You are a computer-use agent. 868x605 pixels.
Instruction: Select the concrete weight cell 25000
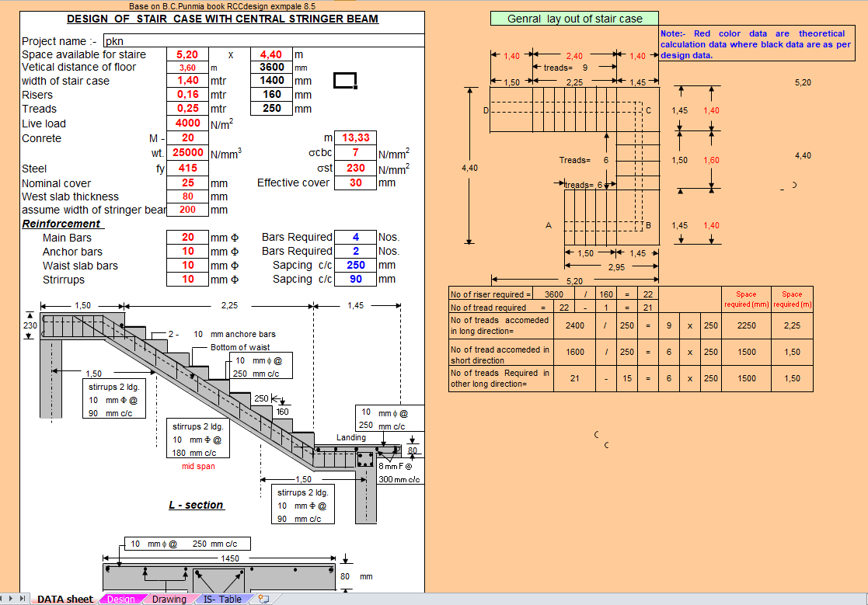point(187,153)
